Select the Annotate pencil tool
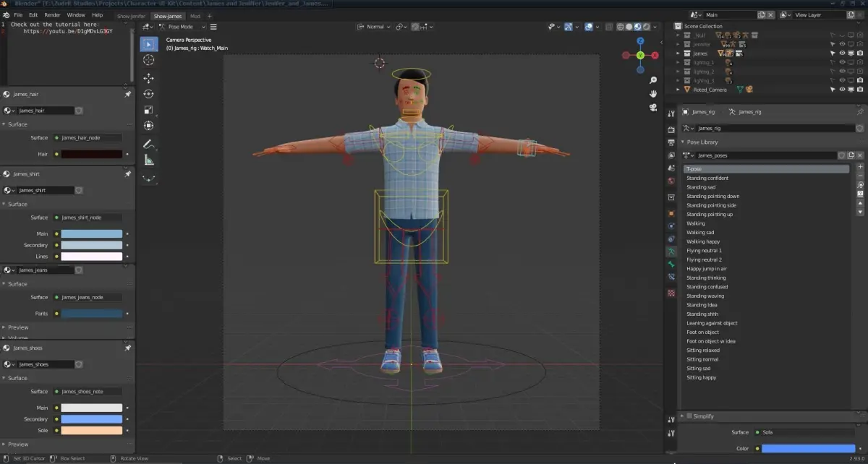The height and width of the screenshot is (464, 868). tap(148, 144)
